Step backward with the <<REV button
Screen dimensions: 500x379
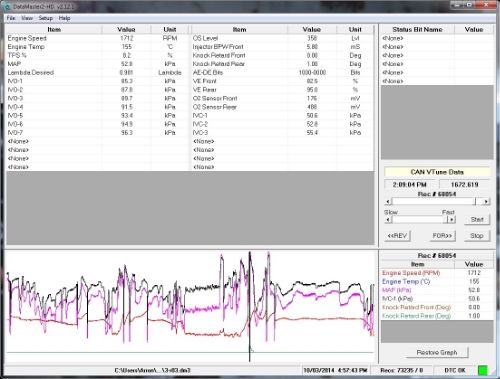[x=397, y=236]
